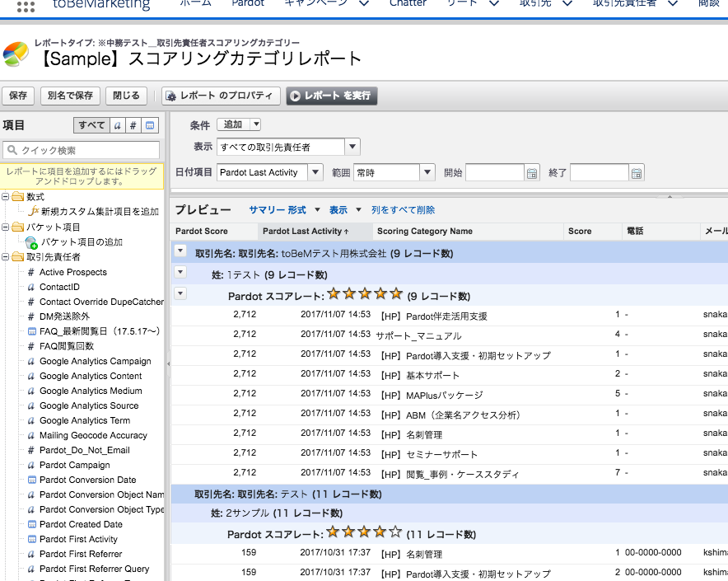Click the Active Prospects field hash icon

coord(31,273)
